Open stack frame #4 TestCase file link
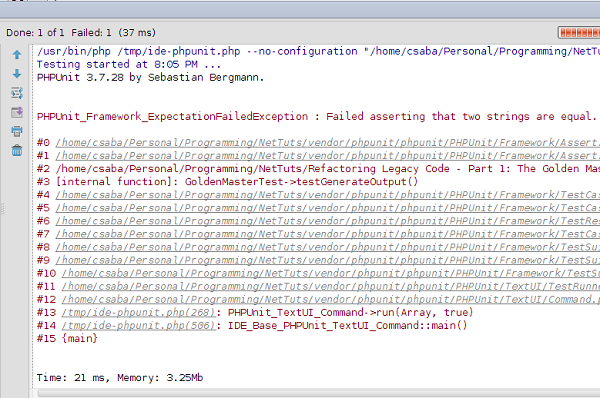The image size is (600, 398). click(328, 195)
